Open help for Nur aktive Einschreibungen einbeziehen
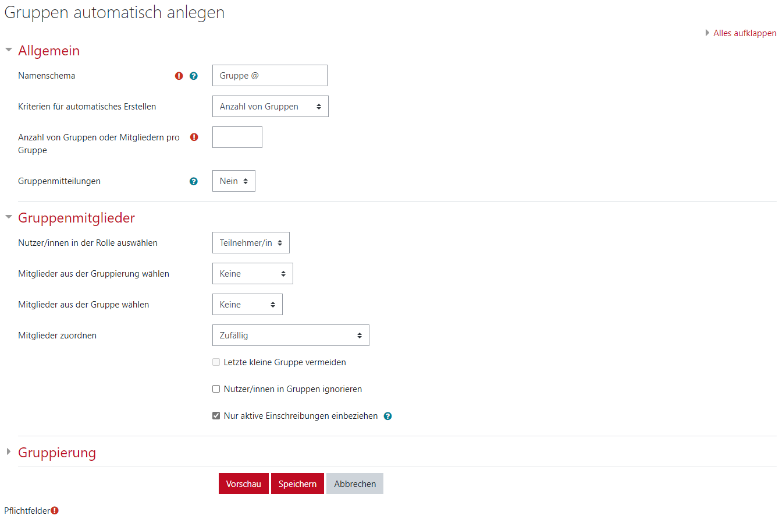 point(387,416)
